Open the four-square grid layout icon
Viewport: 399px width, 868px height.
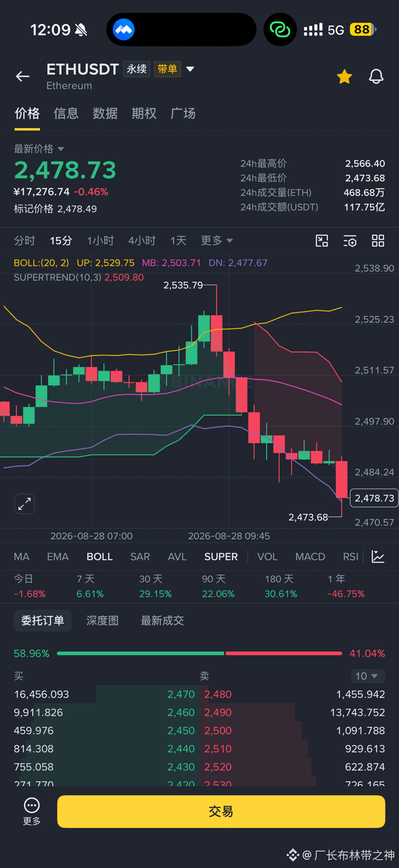[378, 241]
